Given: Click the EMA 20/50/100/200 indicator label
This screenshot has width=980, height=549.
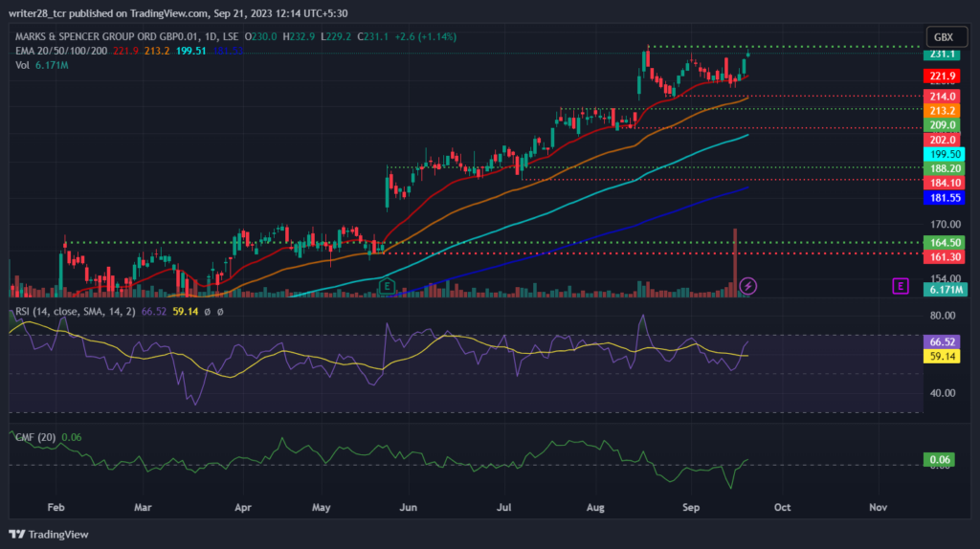Looking at the screenshot, I should point(61,51).
